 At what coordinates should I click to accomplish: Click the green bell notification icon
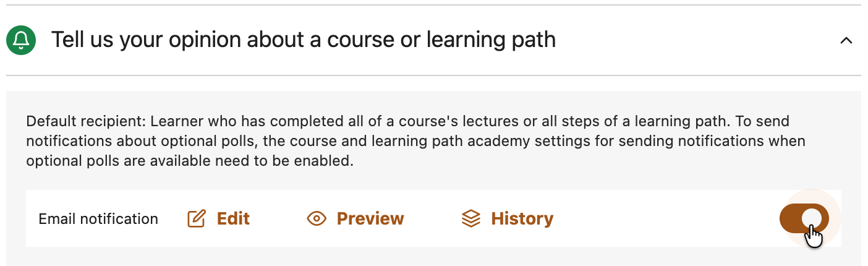(x=21, y=40)
